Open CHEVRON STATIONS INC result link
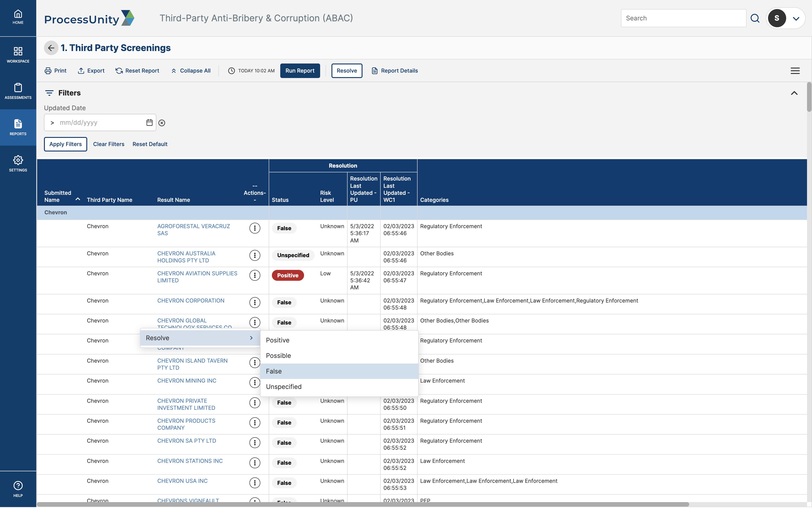Viewport: 812px width, 508px height. [190, 461]
